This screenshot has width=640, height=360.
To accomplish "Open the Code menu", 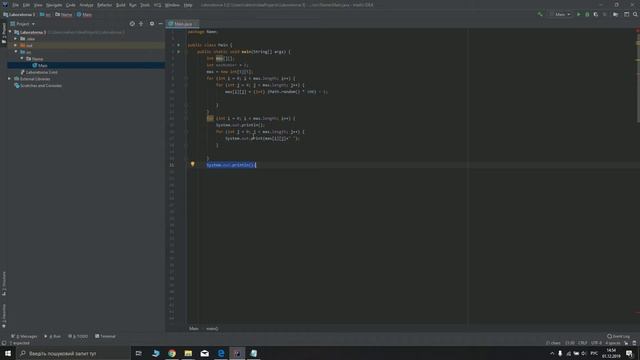I will 71,5.
